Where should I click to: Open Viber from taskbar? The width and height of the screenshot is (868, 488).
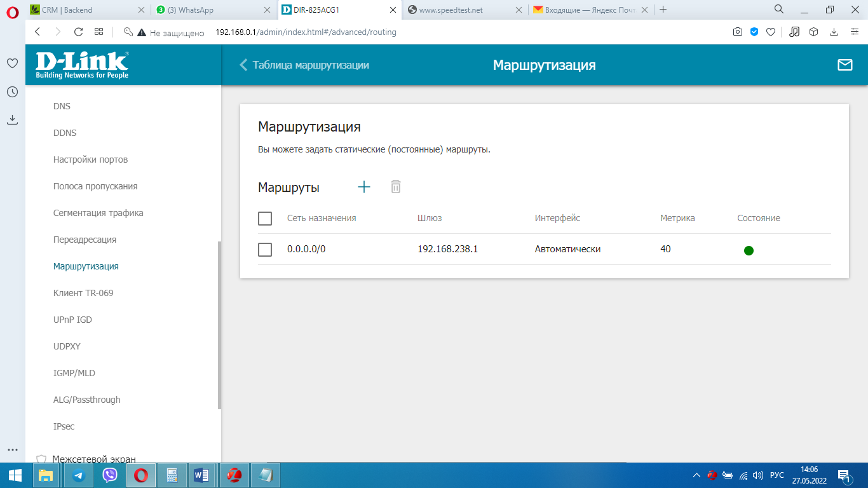110,475
